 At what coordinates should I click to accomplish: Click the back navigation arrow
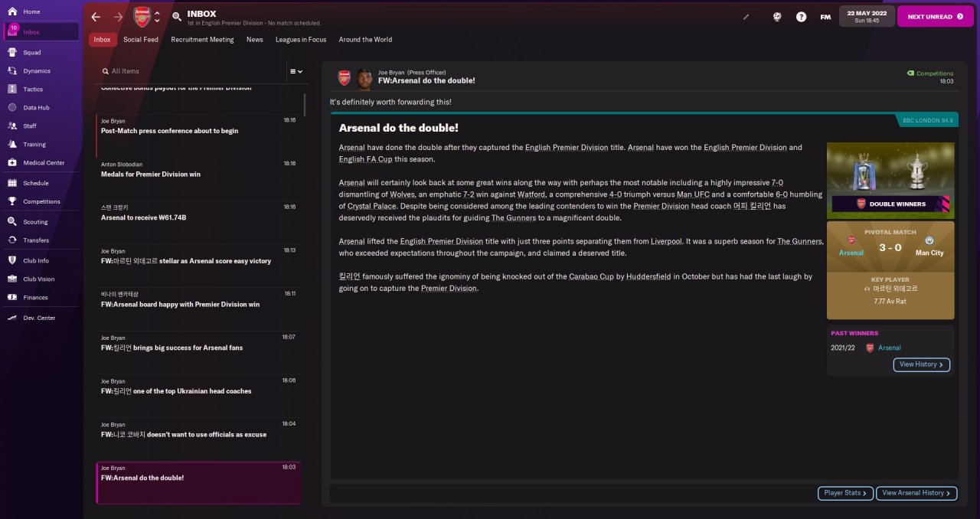(x=96, y=17)
